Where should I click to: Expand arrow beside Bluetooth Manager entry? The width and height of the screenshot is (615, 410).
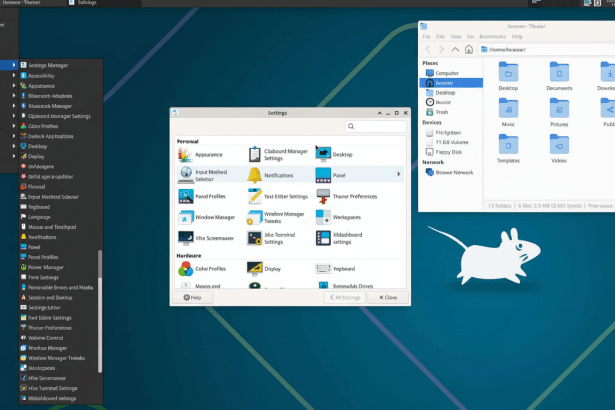coord(14,106)
